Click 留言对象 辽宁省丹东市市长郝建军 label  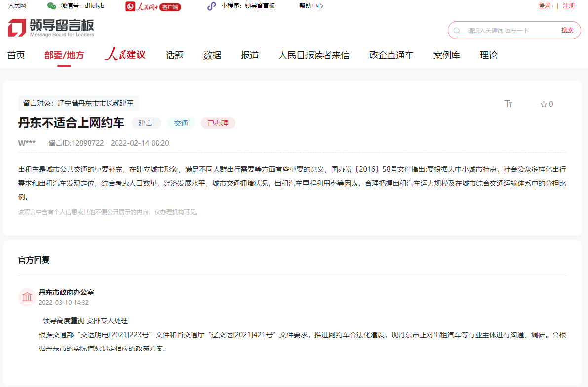(x=78, y=103)
